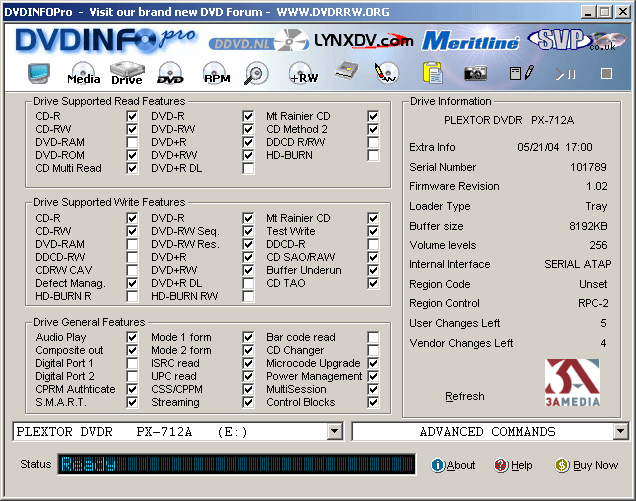
Task: Toggle the HD-BURN RW write checkbox
Action: pos(248,296)
